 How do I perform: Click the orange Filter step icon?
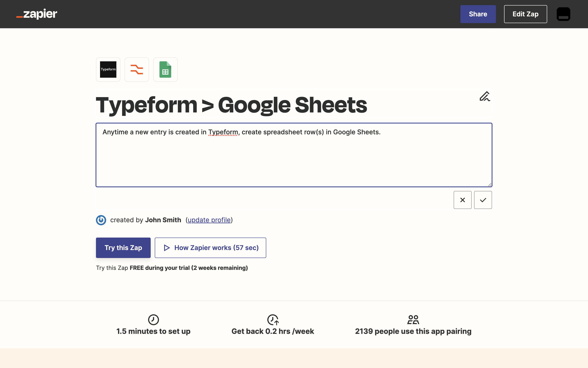tap(137, 69)
